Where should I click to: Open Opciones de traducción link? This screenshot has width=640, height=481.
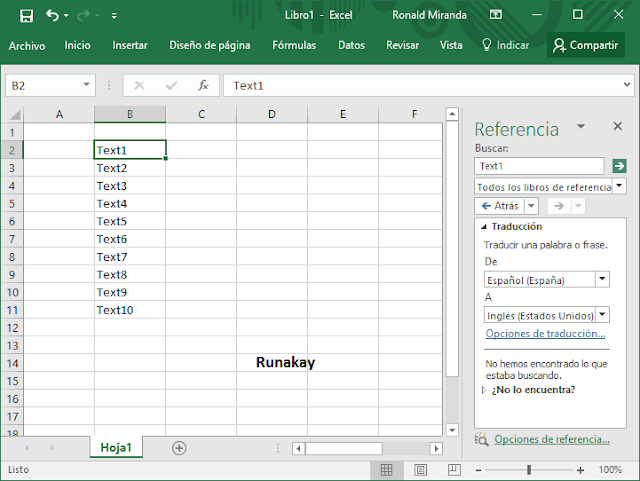coord(545,334)
